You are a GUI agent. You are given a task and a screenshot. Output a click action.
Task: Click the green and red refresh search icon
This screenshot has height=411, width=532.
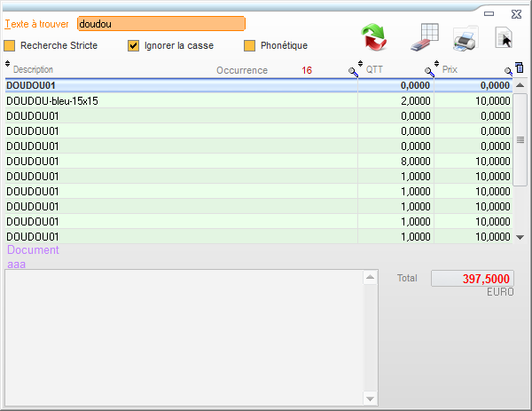376,38
